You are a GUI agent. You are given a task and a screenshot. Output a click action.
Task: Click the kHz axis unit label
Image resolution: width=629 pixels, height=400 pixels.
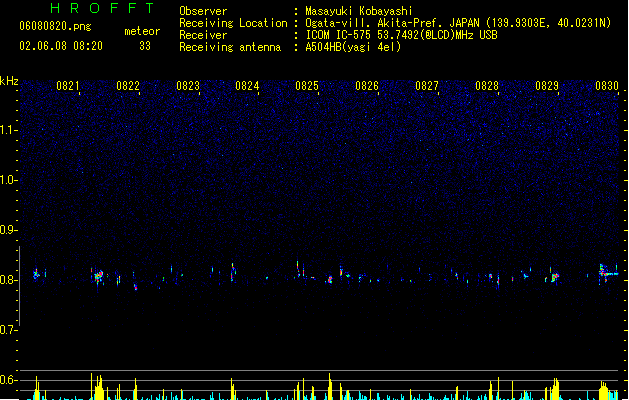point(9,81)
